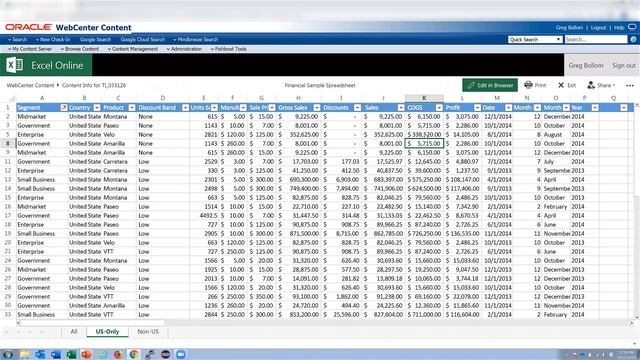Open the My Content Server menu
The image size is (640, 360).
click(x=30, y=49)
